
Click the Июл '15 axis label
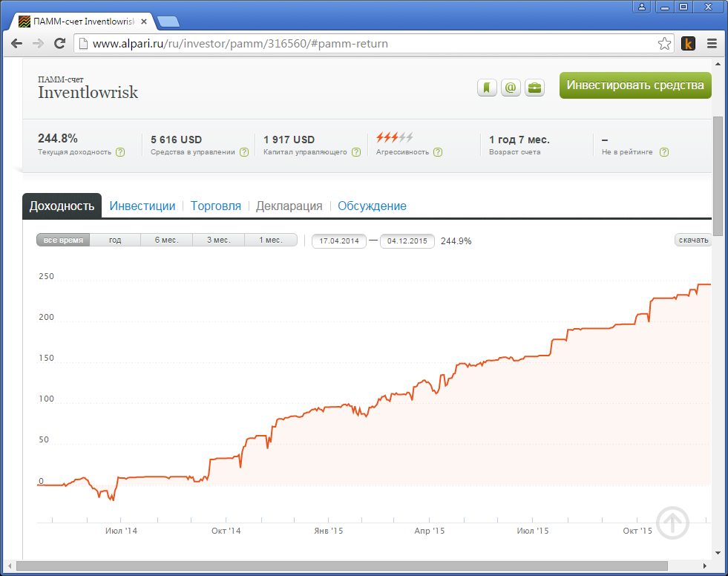pyautogui.click(x=533, y=531)
